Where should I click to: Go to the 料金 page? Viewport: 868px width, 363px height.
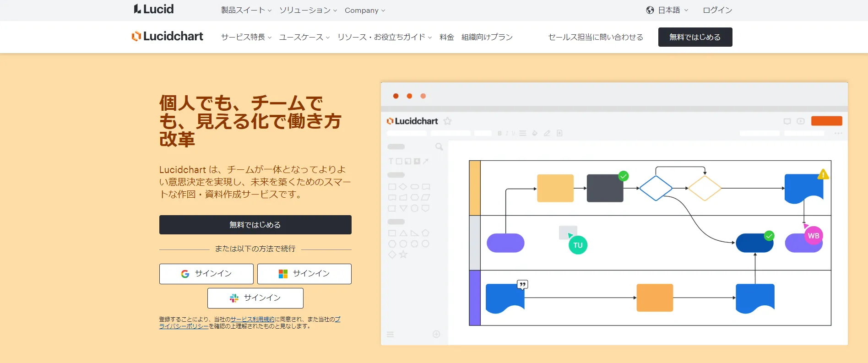pos(447,37)
